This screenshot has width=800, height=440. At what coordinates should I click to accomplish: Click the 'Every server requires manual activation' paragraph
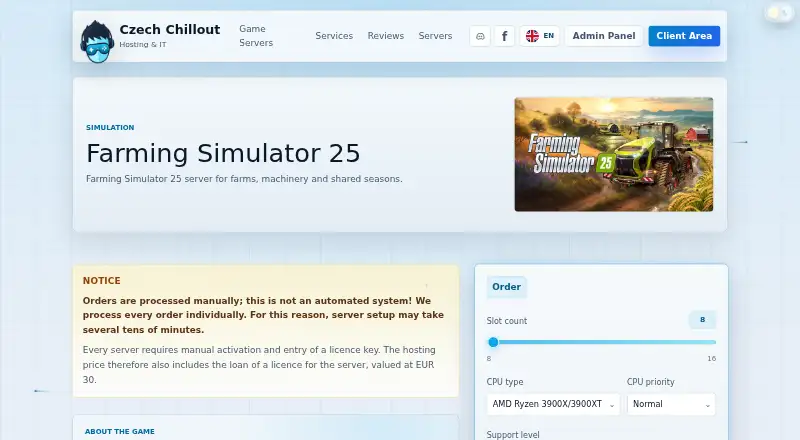point(259,365)
